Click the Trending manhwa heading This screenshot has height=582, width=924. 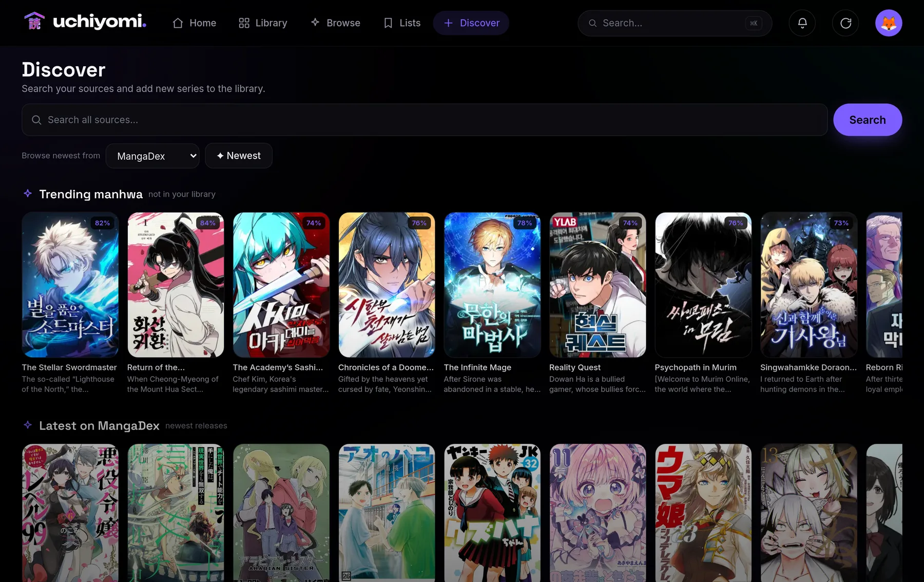(x=91, y=194)
